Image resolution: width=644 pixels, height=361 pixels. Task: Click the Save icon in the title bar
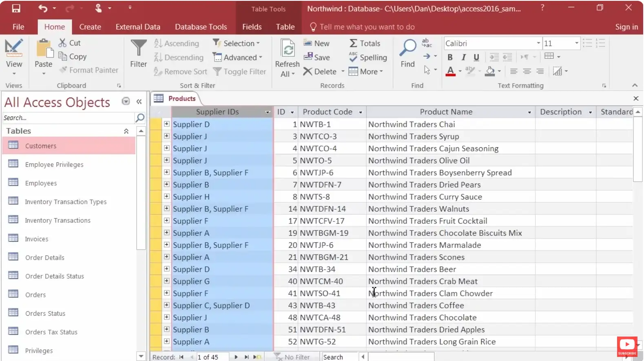16,8
